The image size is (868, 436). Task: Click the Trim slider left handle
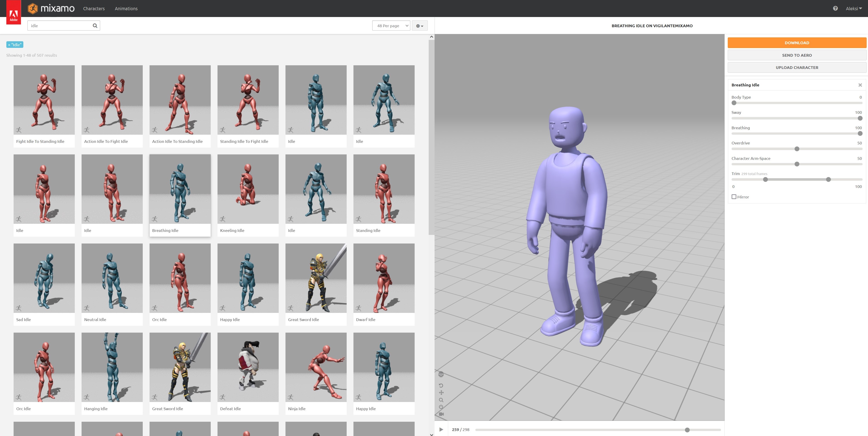pos(765,179)
